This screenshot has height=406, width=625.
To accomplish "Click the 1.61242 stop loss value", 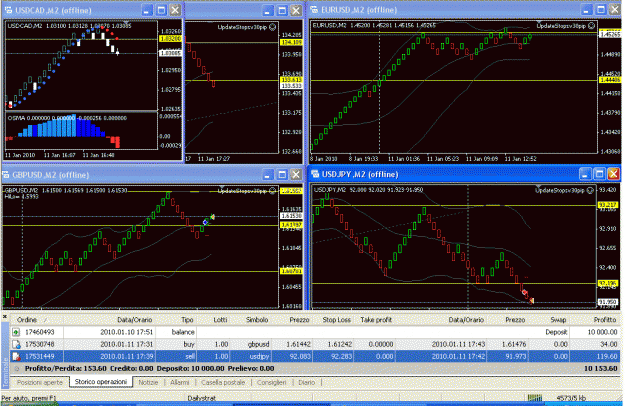I will [x=340, y=344].
